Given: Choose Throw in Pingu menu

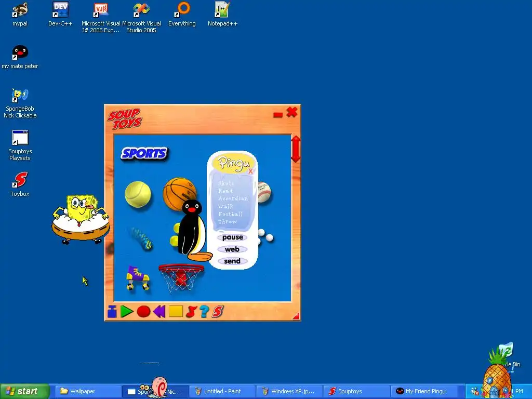Looking at the screenshot, I should point(228,222).
